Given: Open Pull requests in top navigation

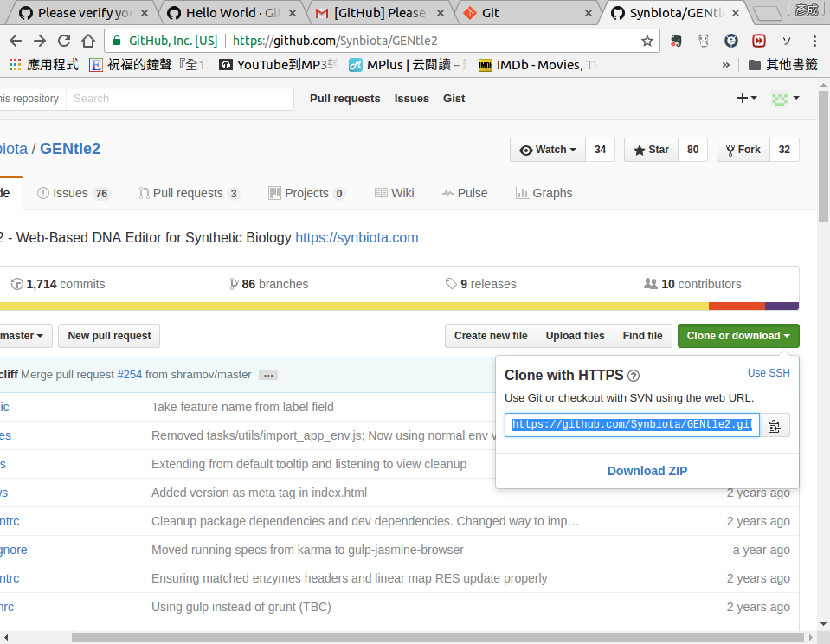Looking at the screenshot, I should point(345,99).
